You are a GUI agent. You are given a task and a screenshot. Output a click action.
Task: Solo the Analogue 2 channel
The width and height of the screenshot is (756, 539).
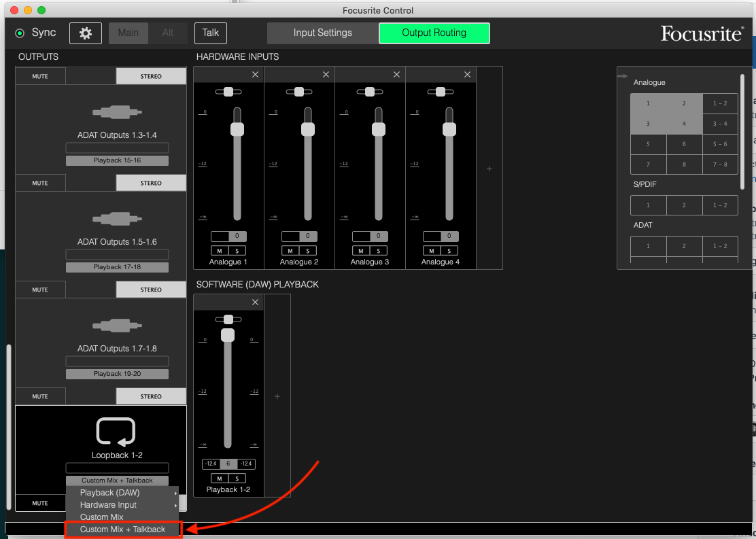(307, 251)
